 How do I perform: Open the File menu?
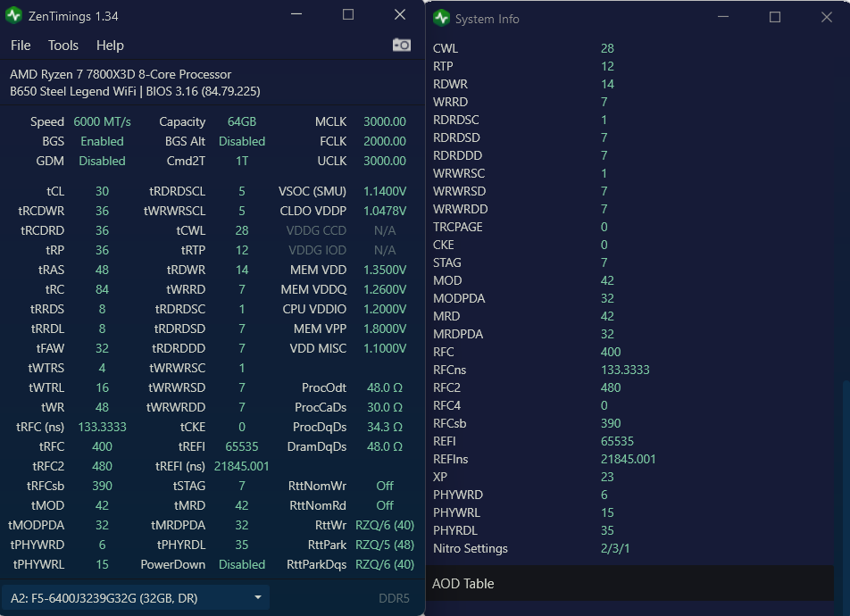[x=21, y=46]
